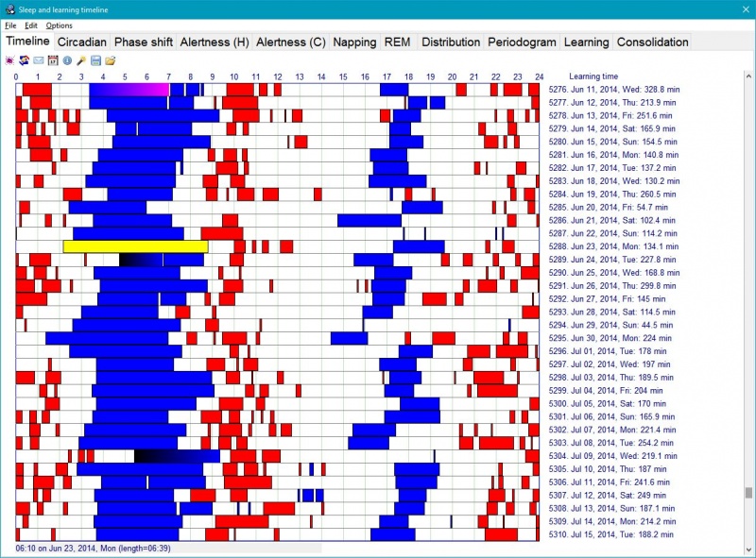Viewport: 756px width, 558px height.
Task: Open the email toolbar icon
Action: tap(36, 59)
